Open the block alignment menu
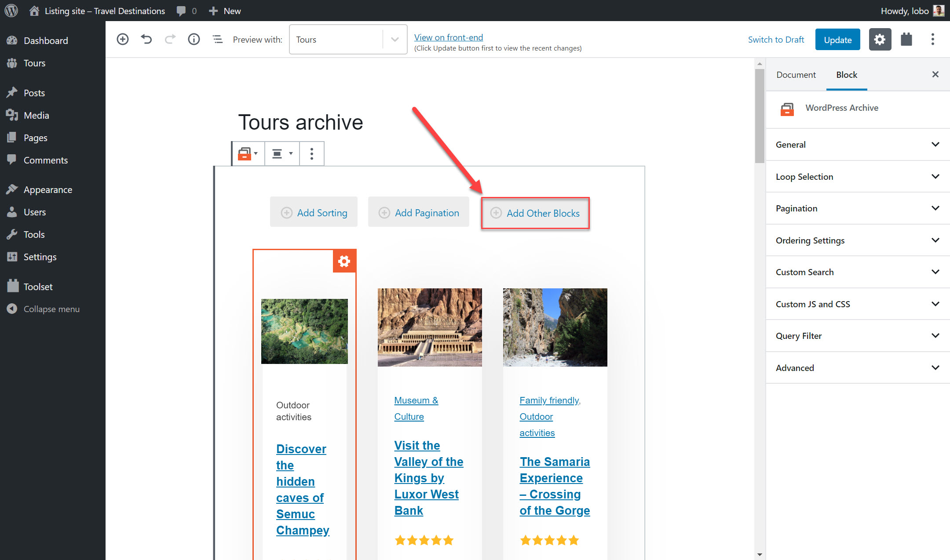 pos(282,153)
